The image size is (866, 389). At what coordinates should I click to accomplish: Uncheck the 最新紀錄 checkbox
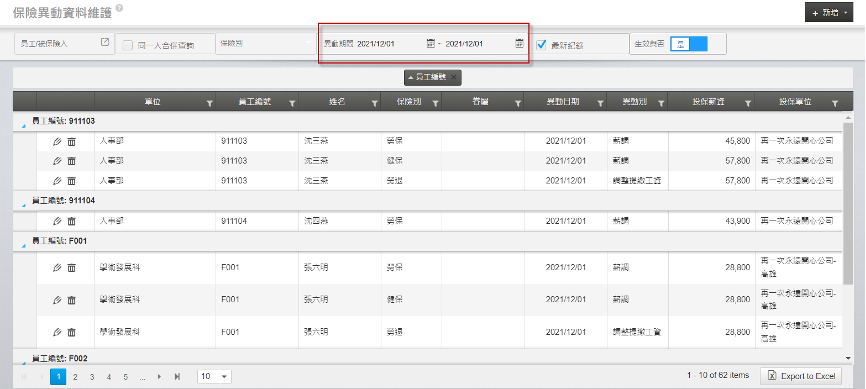[541, 45]
